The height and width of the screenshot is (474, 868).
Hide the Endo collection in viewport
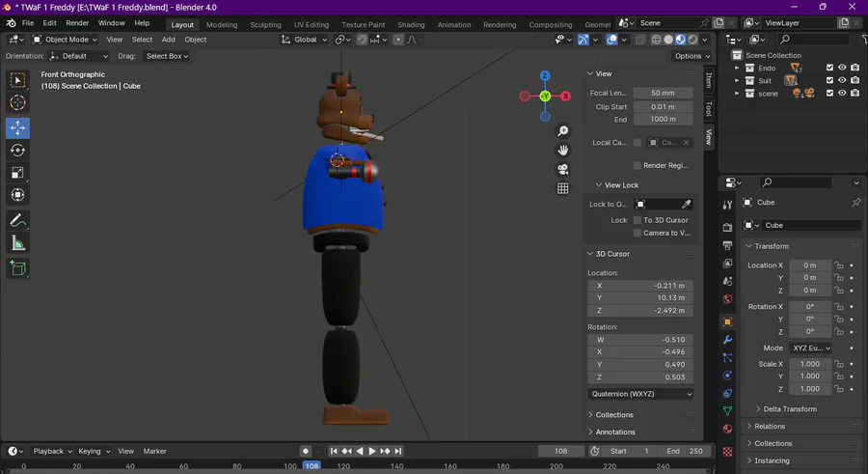click(x=842, y=68)
